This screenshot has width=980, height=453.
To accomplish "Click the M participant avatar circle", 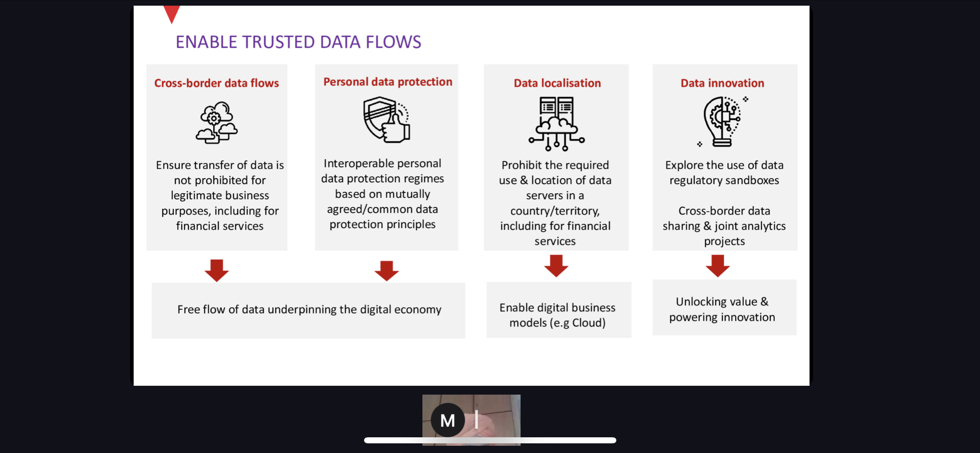I will point(447,420).
